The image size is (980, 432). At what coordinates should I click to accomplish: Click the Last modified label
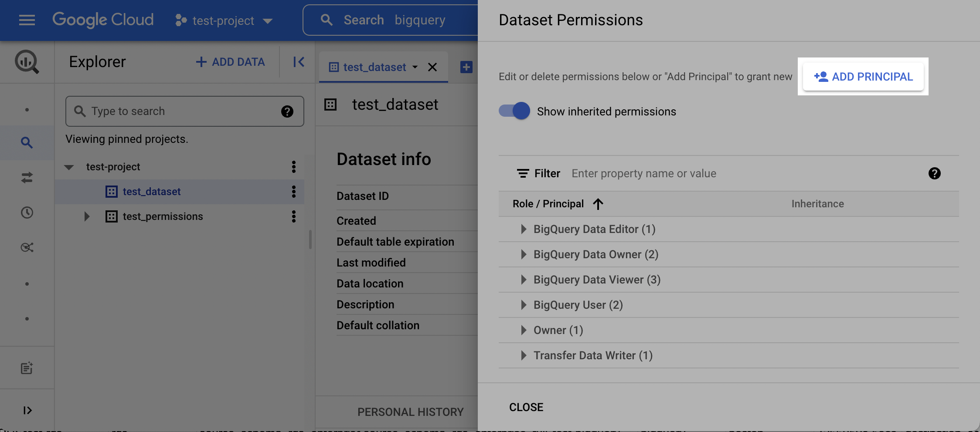click(371, 263)
